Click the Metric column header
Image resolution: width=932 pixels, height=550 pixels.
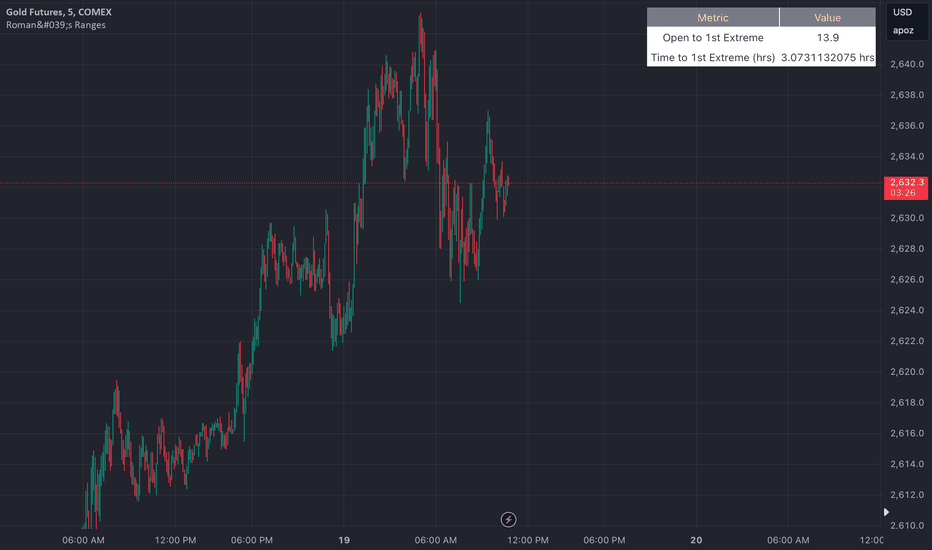(x=713, y=17)
